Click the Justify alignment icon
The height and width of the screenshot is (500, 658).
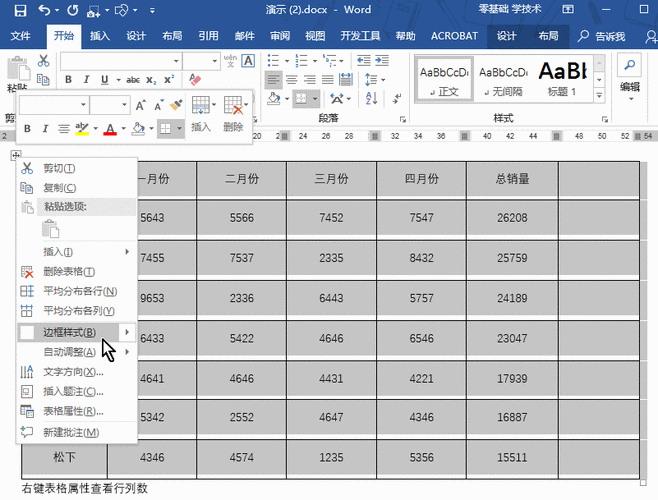(x=328, y=79)
